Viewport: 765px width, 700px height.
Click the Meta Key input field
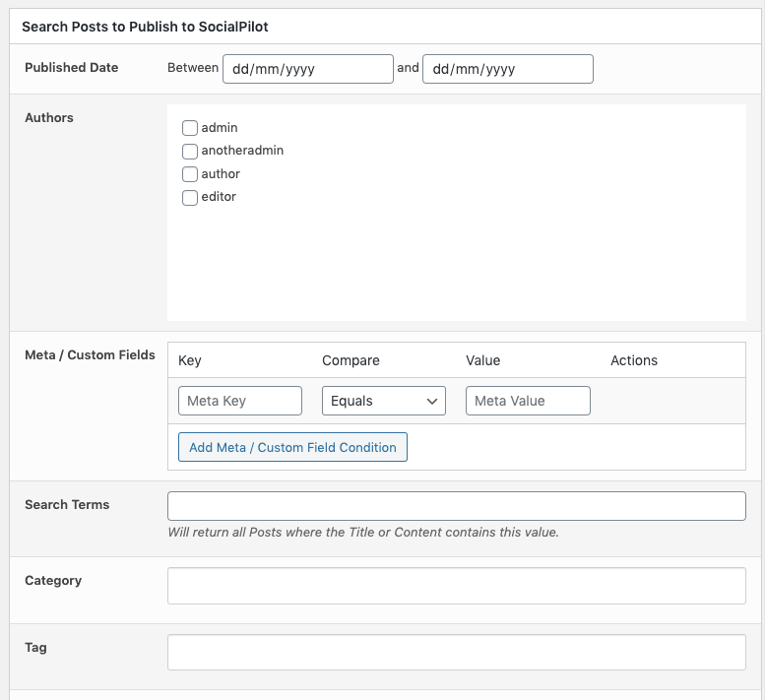coord(240,401)
